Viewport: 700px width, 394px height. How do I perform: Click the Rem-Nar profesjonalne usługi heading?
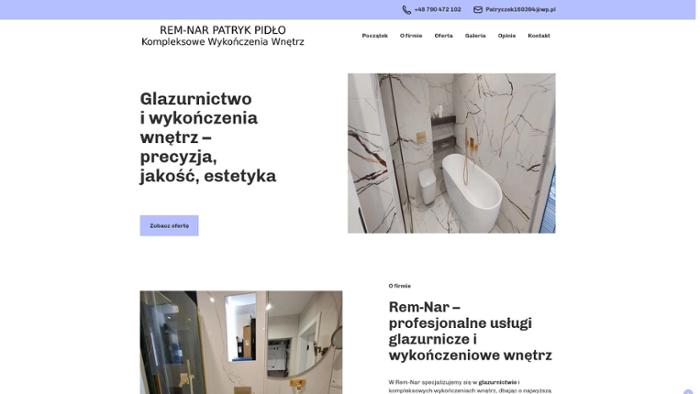470,331
